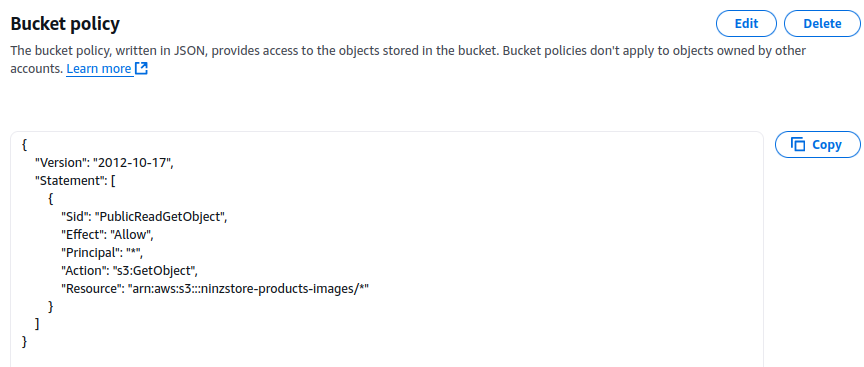Click the Bucket policy heading
Screen dimensions: 864x367
tap(65, 24)
